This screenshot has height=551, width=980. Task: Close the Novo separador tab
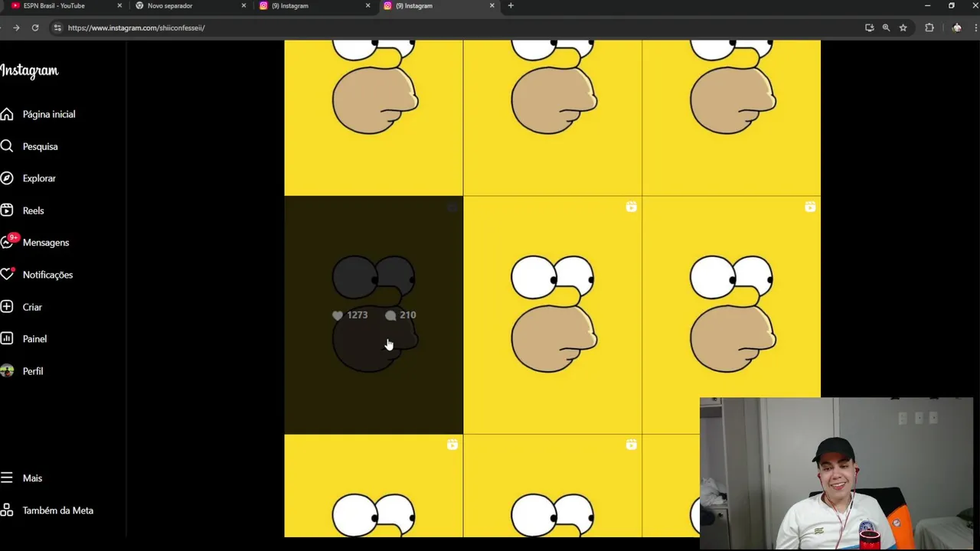(x=243, y=5)
